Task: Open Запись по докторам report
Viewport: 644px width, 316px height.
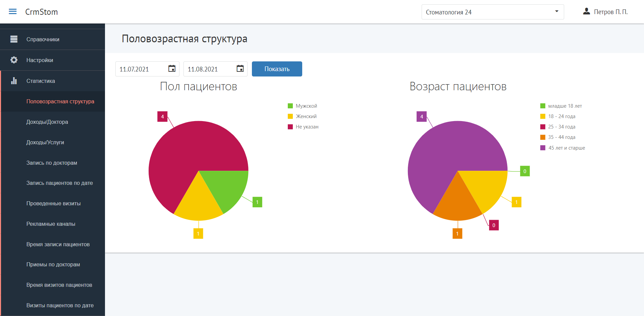Action: (x=52, y=163)
